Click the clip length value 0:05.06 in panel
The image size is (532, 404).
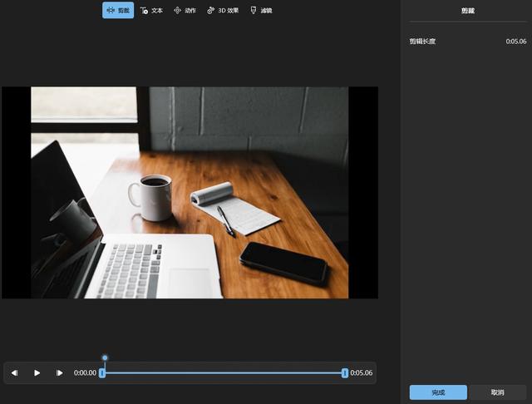[x=516, y=42]
